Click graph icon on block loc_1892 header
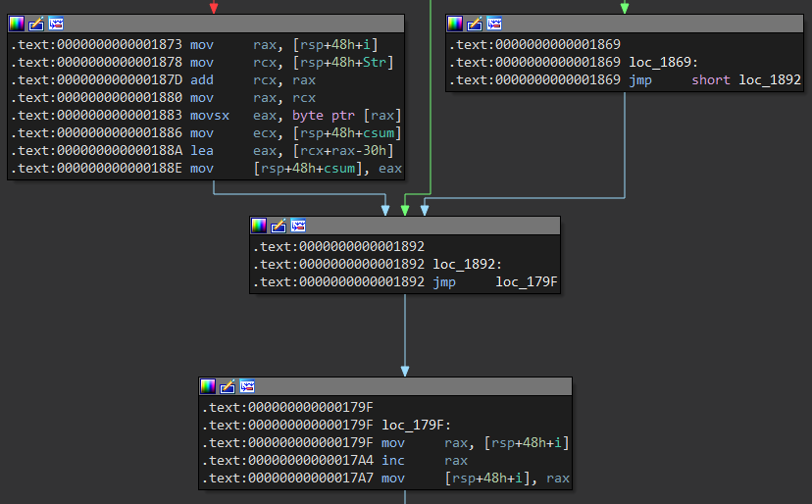 coord(298,226)
